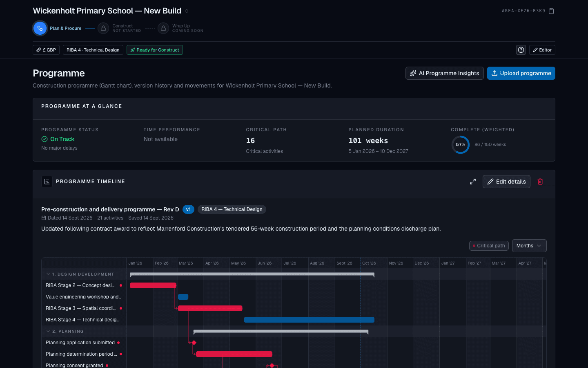Click the locked Wrap Up stage icon
Viewport: 588px width, 368px height.
click(163, 28)
